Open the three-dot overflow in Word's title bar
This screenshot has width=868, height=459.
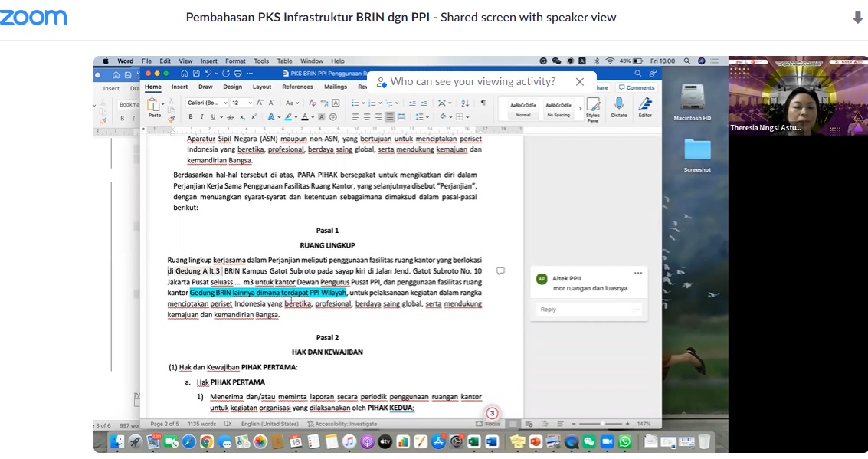[x=250, y=73]
